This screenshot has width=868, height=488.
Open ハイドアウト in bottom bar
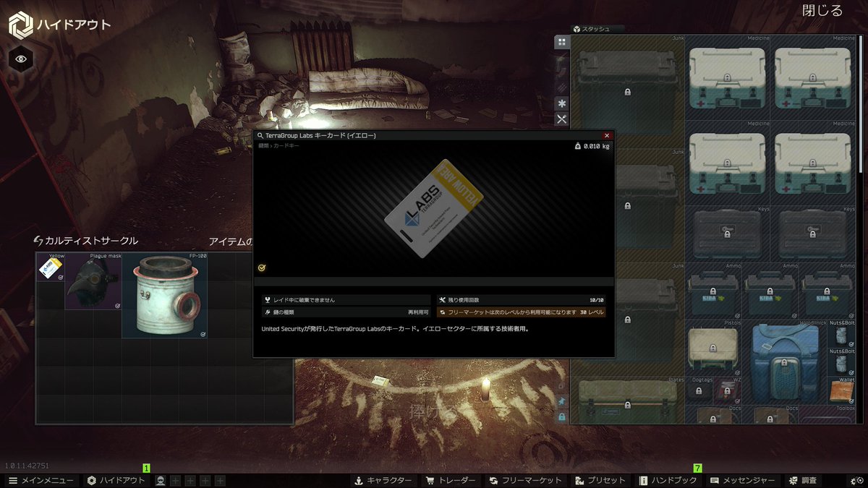tap(116, 480)
